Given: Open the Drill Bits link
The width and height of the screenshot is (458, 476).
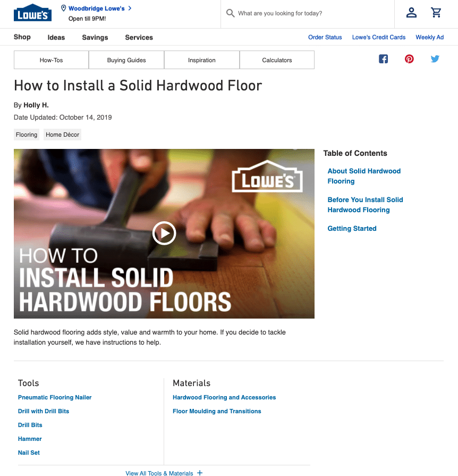Looking at the screenshot, I should [30, 425].
